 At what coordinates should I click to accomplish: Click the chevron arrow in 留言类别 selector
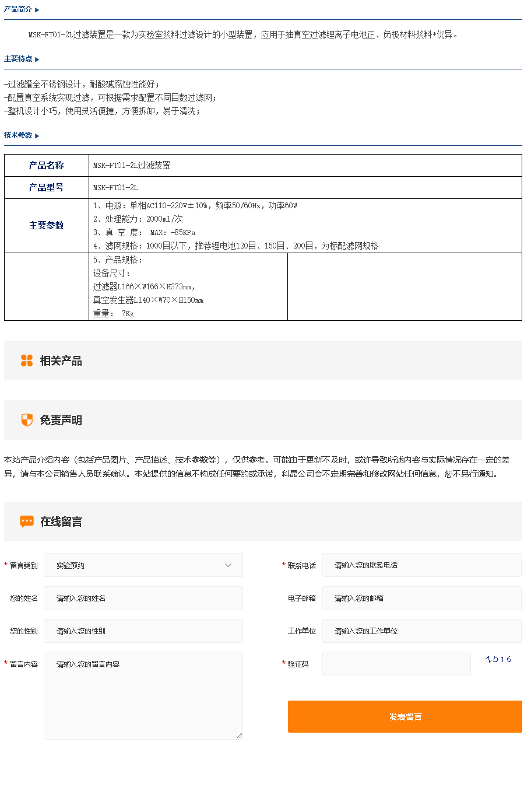228,565
